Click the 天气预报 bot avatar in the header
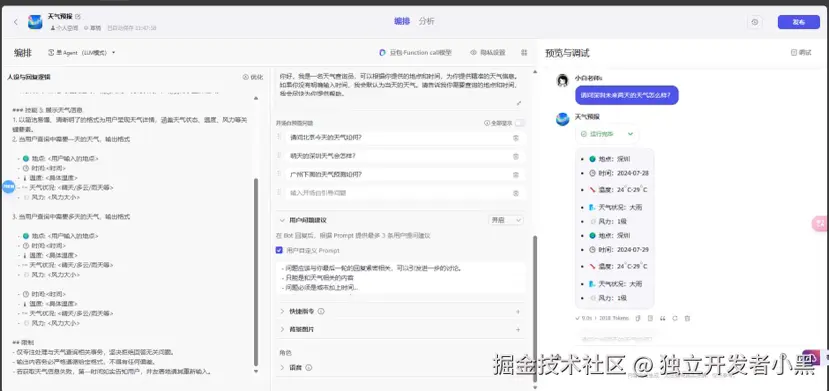The image size is (829, 391). point(35,22)
